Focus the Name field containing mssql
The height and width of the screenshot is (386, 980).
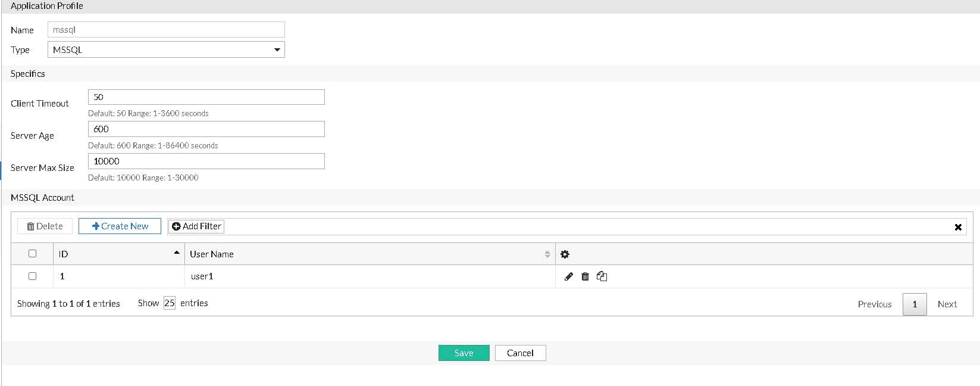click(166, 30)
